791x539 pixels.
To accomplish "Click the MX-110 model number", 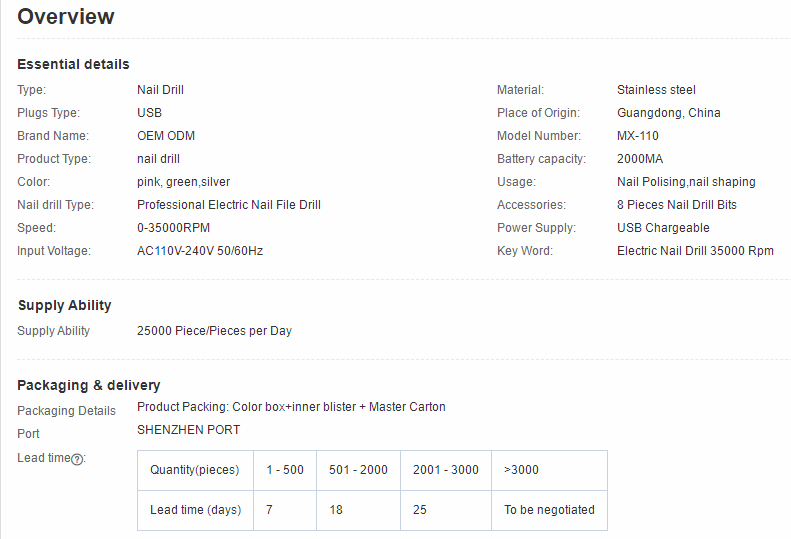I will point(638,136).
